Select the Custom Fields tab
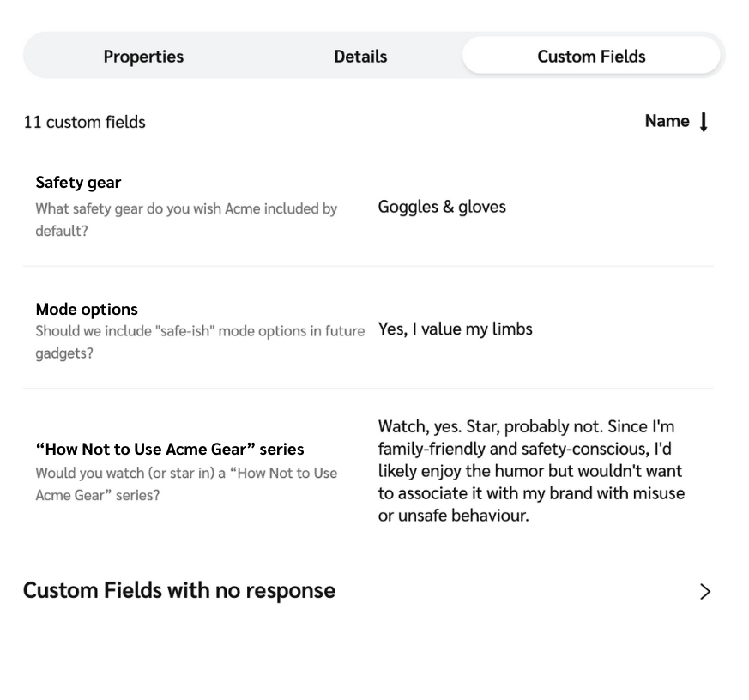Viewport: 749px width, 700px height. pos(590,56)
